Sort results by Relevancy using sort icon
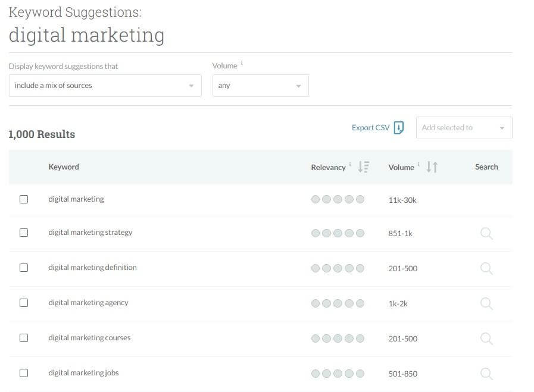Image resolution: width=534 pixels, height=392 pixels. point(363,167)
